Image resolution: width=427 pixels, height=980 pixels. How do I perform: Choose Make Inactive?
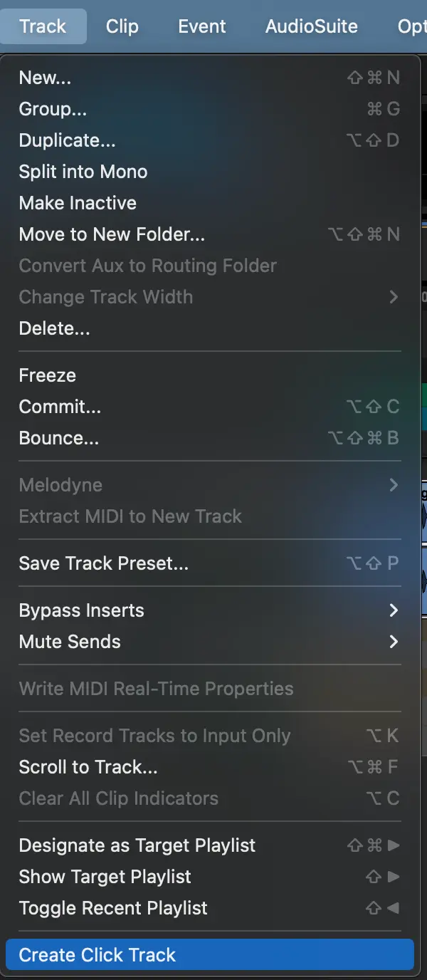[78, 203]
